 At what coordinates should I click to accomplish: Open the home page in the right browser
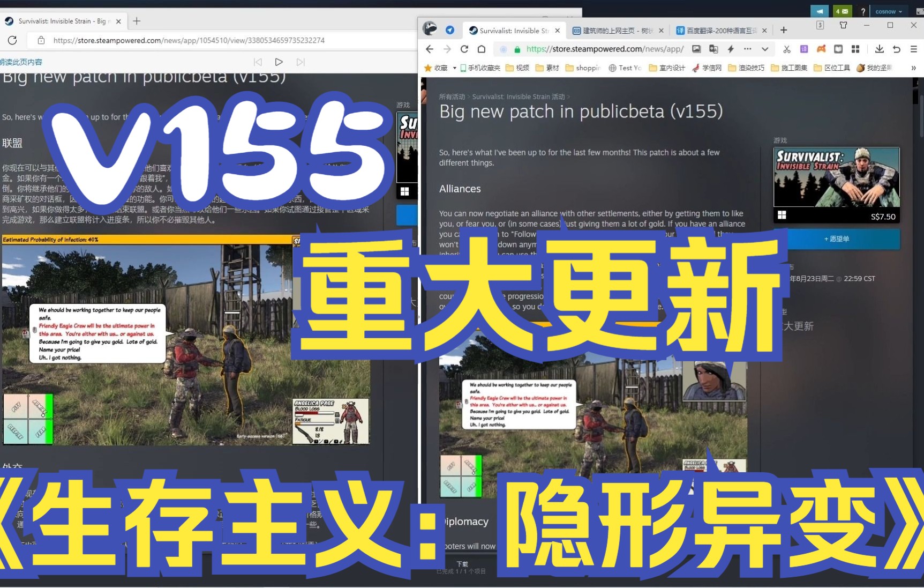482,49
